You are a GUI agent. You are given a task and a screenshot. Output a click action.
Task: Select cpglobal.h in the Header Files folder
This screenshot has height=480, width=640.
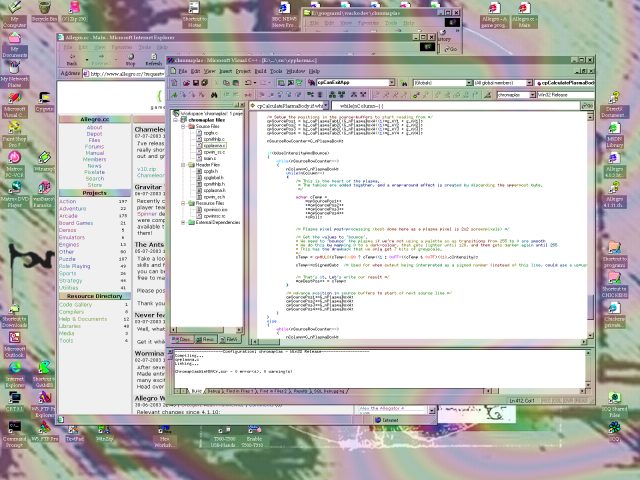[213, 178]
